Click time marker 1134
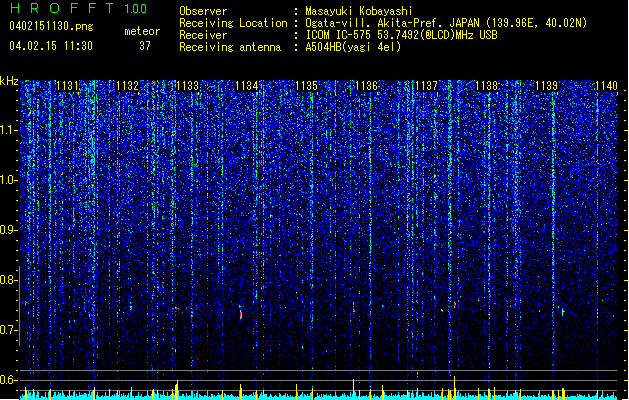The width and height of the screenshot is (629, 400). (247, 86)
